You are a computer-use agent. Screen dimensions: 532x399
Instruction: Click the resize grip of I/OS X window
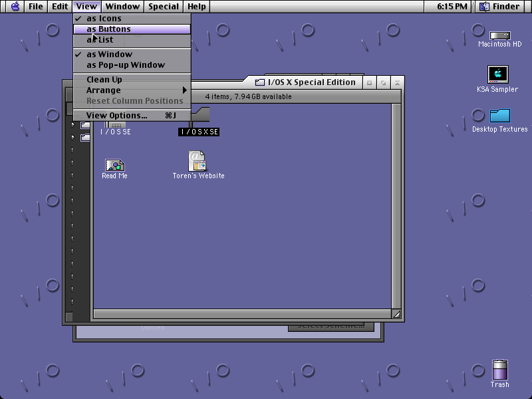click(396, 314)
